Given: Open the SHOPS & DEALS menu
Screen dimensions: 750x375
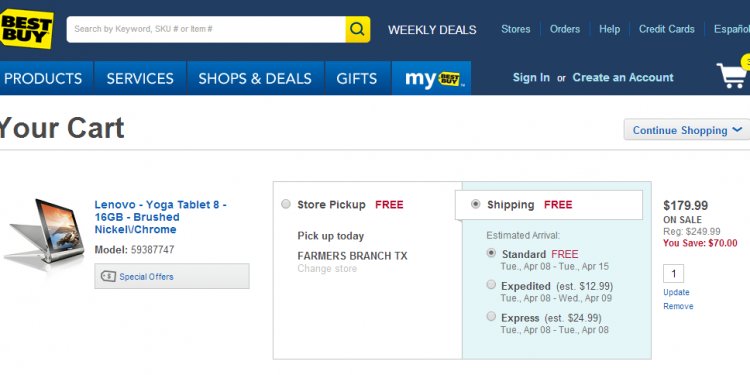Looking at the screenshot, I should [255, 78].
